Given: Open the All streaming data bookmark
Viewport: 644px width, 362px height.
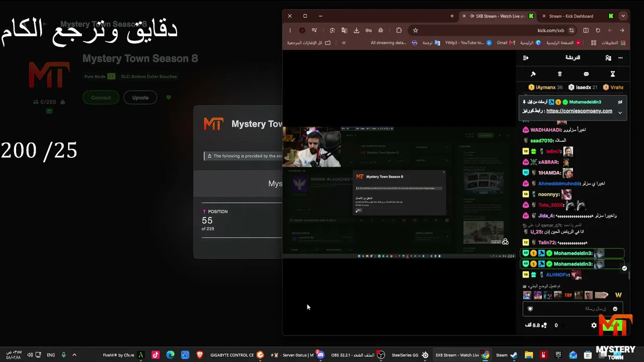Looking at the screenshot, I should tap(394, 43).
